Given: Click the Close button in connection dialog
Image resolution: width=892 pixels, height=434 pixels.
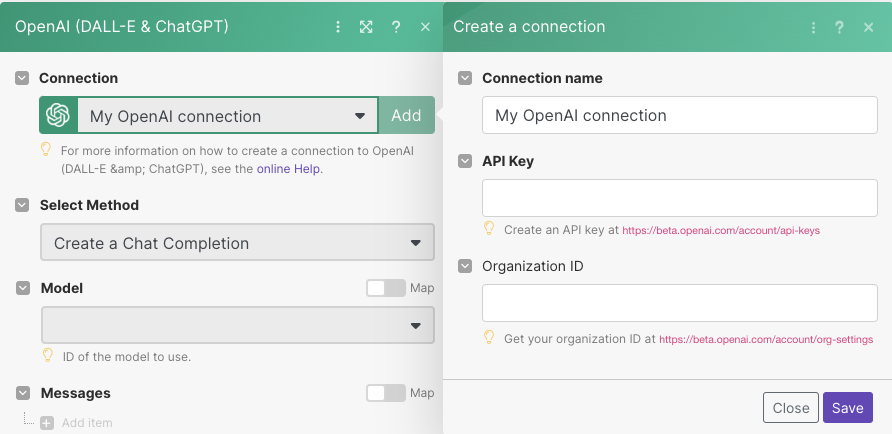Looking at the screenshot, I should pyautogui.click(x=791, y=407).
